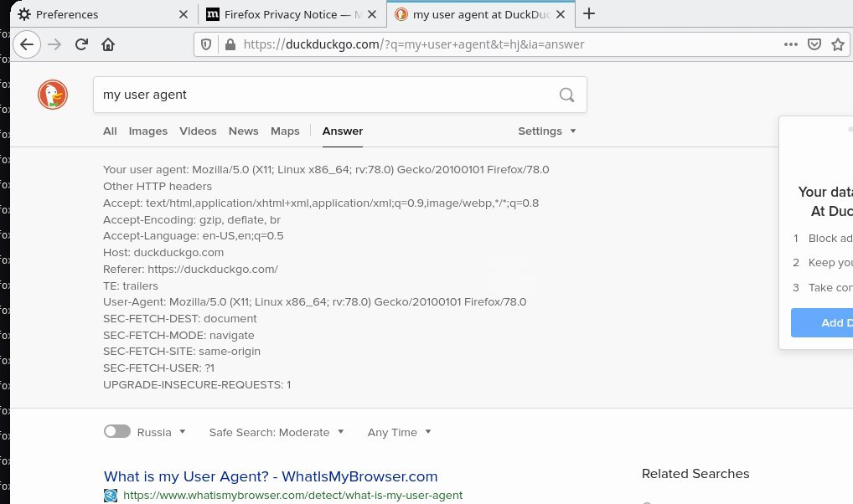Click the Accept: text/html header line
This screenshot has width=853, height=504.
(321, 203)
